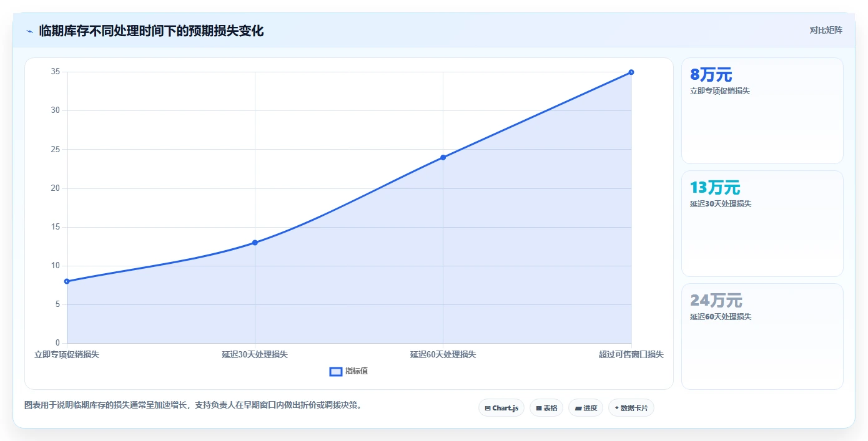
Task: Click the data point at 立即专项促销损失
Action: click(x=67, y=281)
